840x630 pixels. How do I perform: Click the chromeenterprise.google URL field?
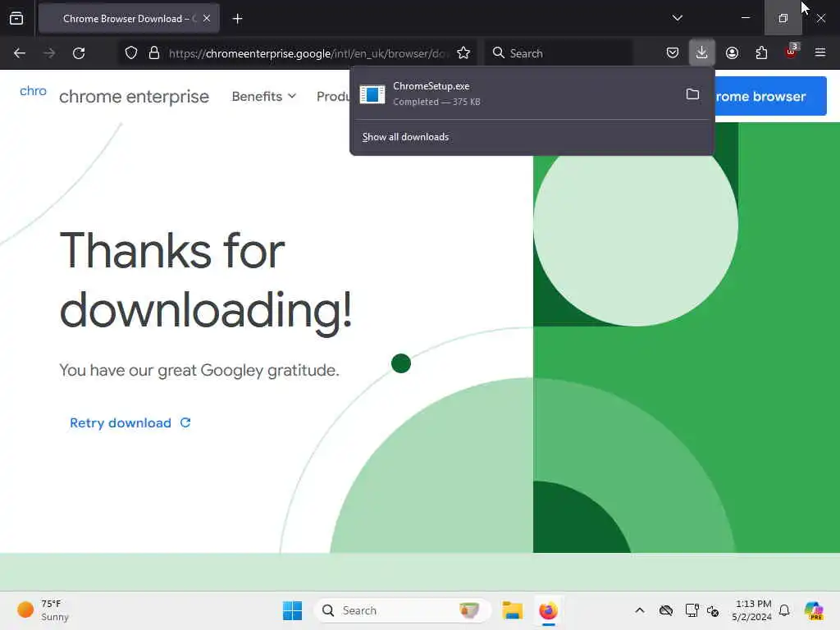point(307,53)
